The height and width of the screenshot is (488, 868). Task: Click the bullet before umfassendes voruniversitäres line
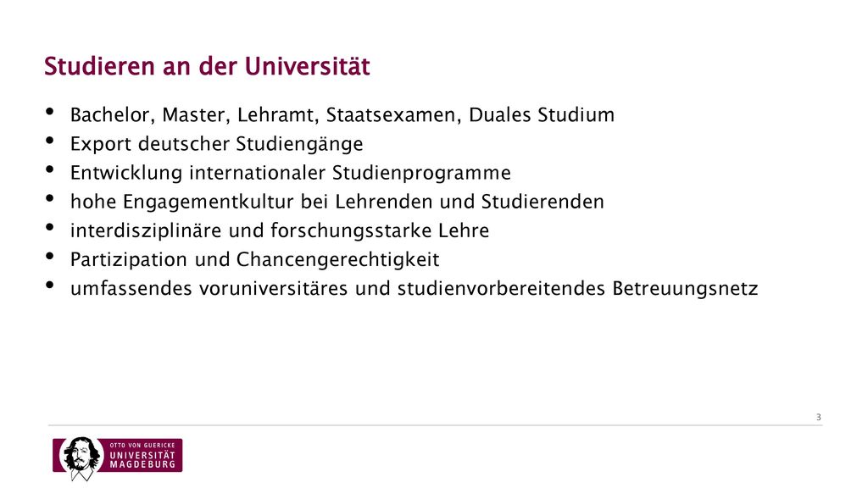tap(50, 285)
